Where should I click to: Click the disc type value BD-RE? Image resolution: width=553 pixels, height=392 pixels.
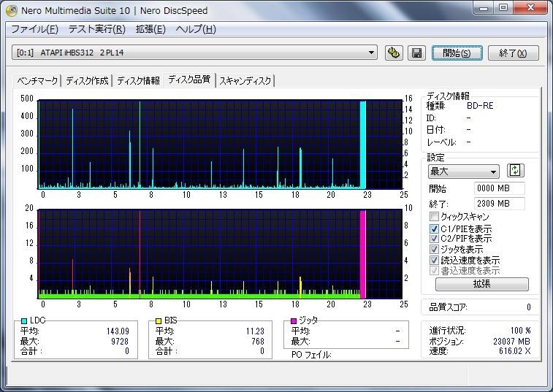pos(480,106)
